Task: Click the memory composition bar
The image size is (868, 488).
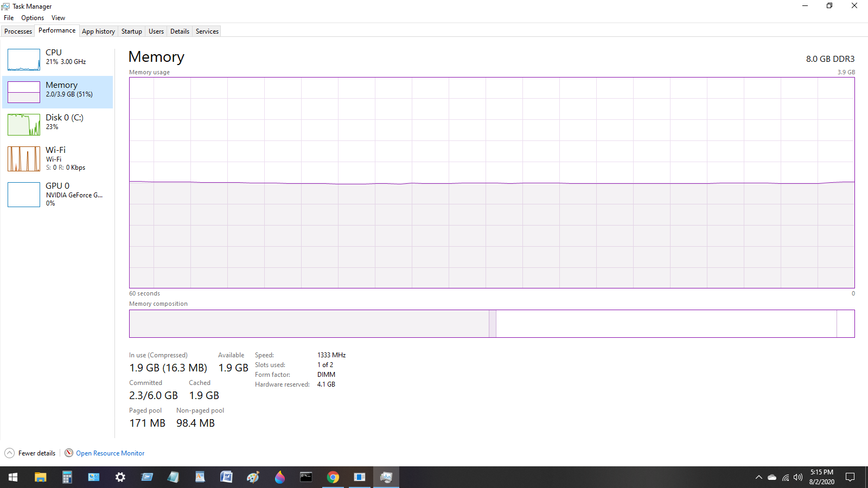Action: [x=492, y=324]
